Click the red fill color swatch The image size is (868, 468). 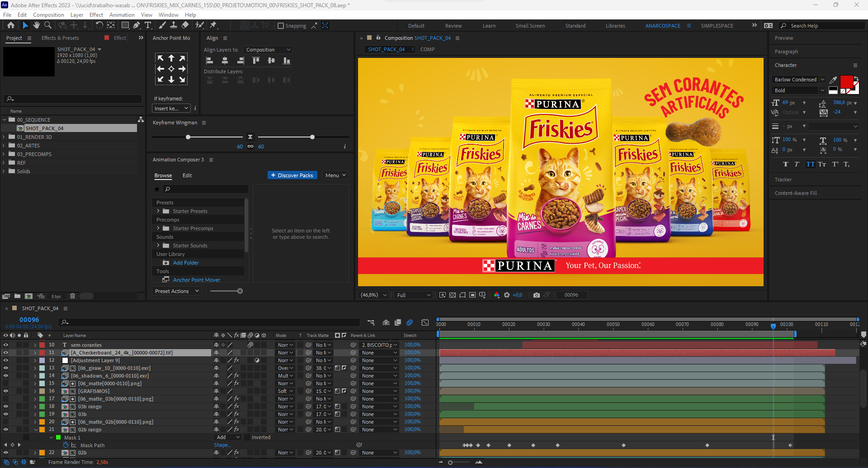(x=846, y=82)
